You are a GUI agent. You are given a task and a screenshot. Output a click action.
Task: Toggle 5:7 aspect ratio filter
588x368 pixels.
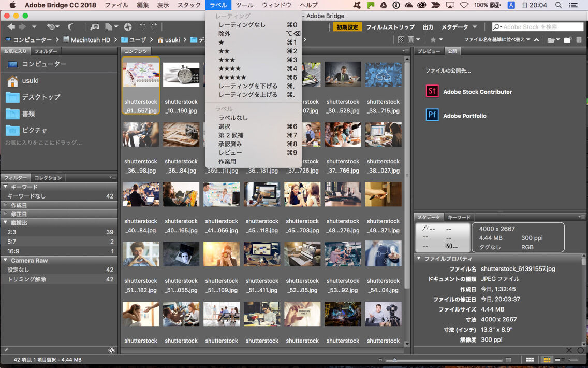tap(59, 242)
